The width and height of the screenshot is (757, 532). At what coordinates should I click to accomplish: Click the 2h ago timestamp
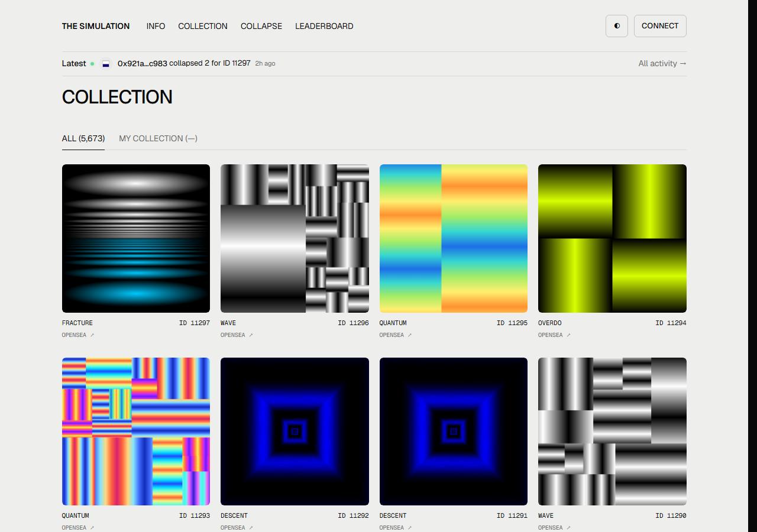[x=265, y=63]
